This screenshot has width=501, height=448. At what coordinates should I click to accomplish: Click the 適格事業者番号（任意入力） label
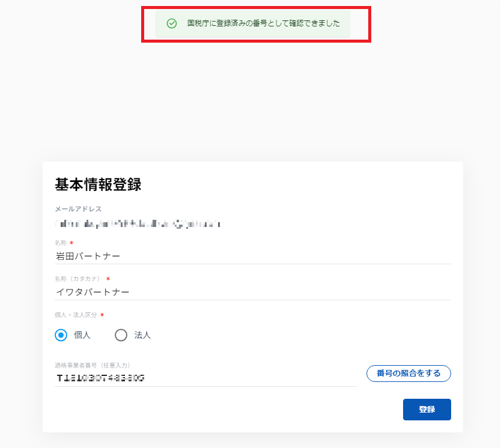click(x=93, y=365)
